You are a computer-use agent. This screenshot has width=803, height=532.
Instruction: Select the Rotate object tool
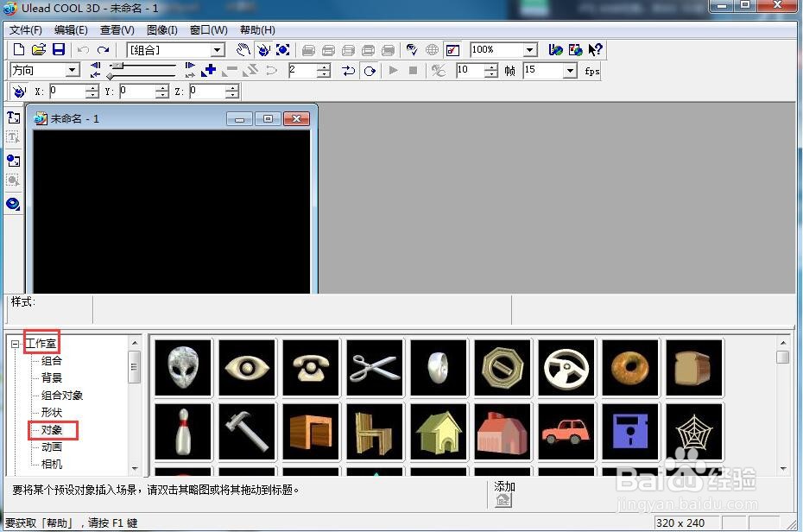(x=263, y=50)
